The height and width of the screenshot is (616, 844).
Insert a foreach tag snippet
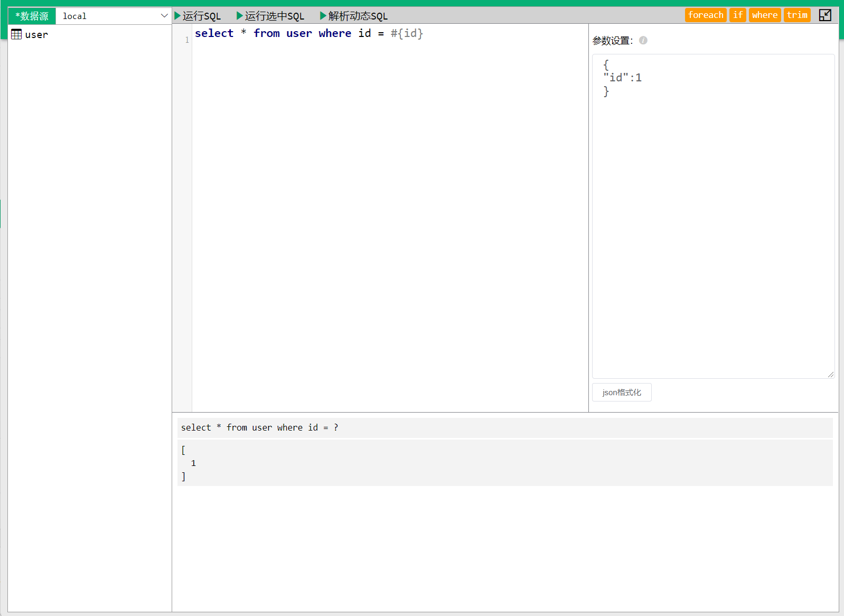coord(705,15)
